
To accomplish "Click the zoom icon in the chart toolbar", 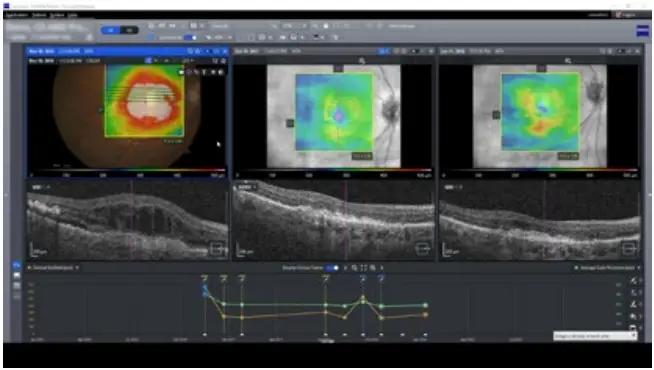I will click(x=354, y=268).
